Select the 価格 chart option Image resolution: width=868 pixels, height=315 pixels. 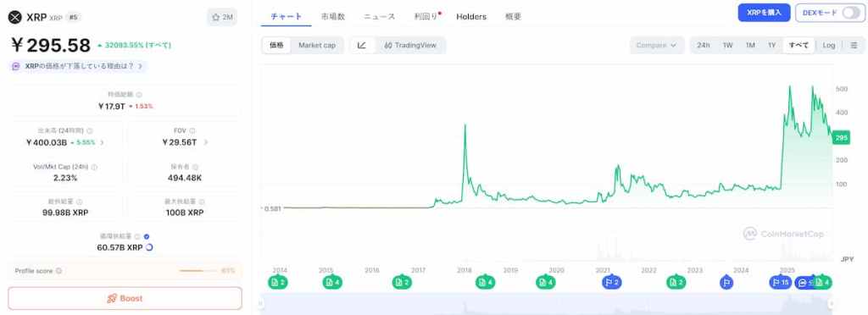277,46
